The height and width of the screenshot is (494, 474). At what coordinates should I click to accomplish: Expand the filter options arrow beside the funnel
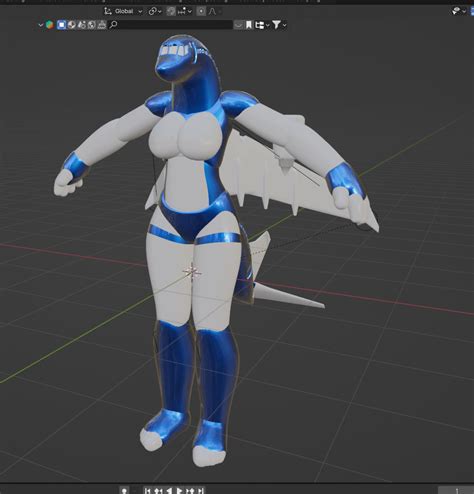tap(284, 25)
